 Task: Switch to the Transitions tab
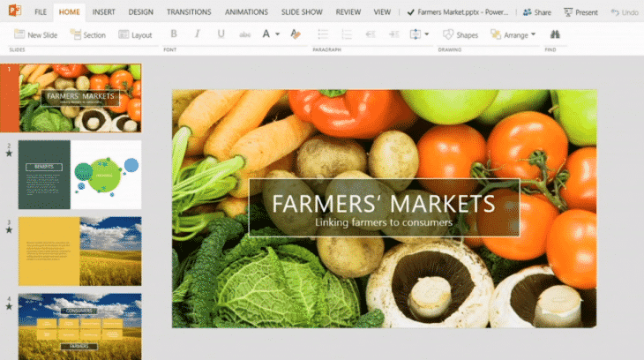(x=189, y=12)
